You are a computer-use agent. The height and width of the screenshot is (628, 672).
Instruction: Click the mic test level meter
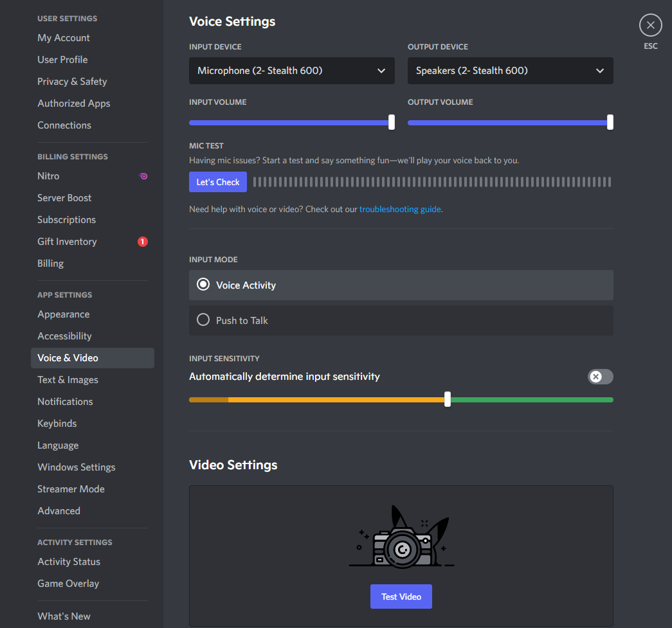pos(431,183)
